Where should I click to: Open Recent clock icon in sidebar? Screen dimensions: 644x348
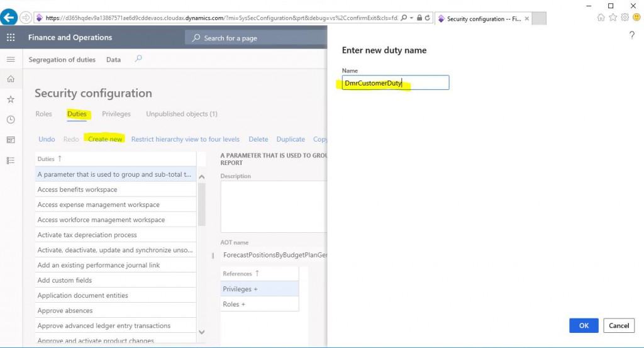click(x=11, y=120)
